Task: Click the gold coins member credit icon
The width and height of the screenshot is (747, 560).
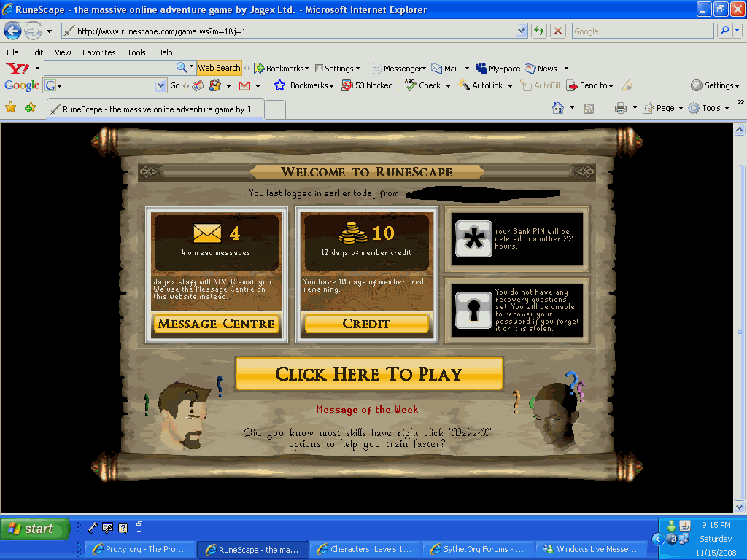Action: click(355, 233)
